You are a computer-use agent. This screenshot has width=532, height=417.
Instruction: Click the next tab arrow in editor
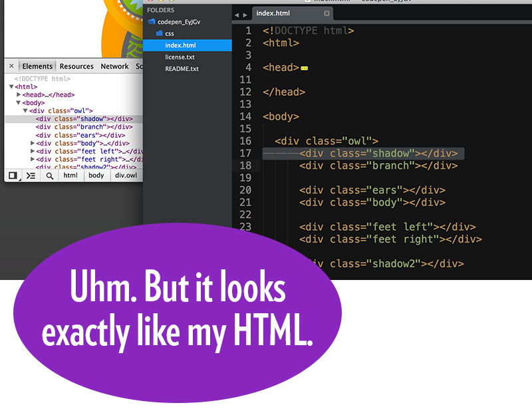(245, 15)
